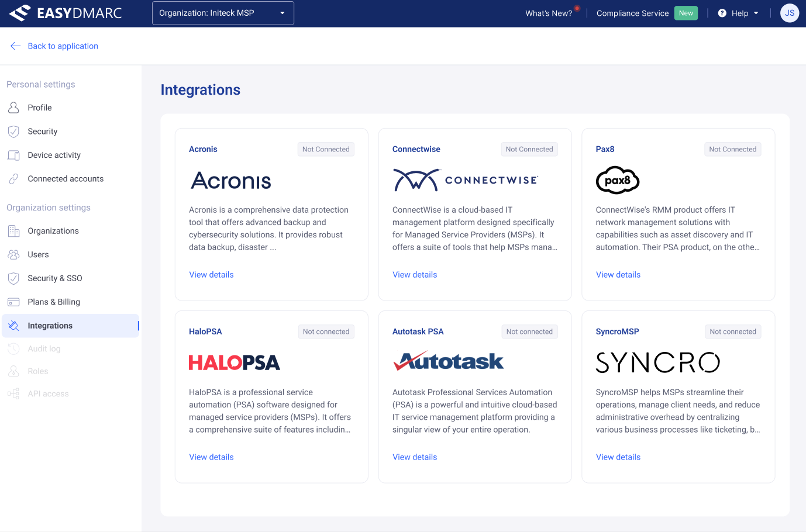Click the Security & SSO shield icon
This screenshot has height=532, width=806.
click(x=13, y=278)
